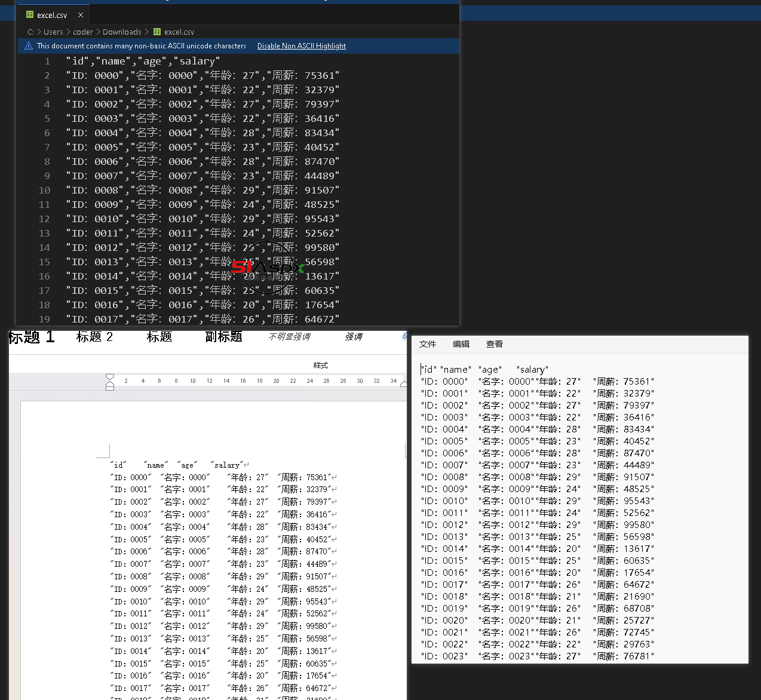
Task: Close the excel.csv editor tab
Action: (x=81, y=15)
